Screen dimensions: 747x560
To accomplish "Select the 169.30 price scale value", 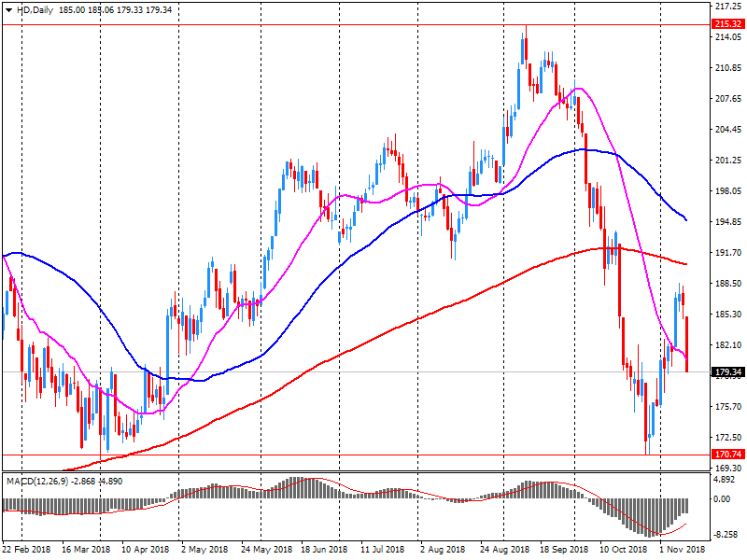I will 728,469.
